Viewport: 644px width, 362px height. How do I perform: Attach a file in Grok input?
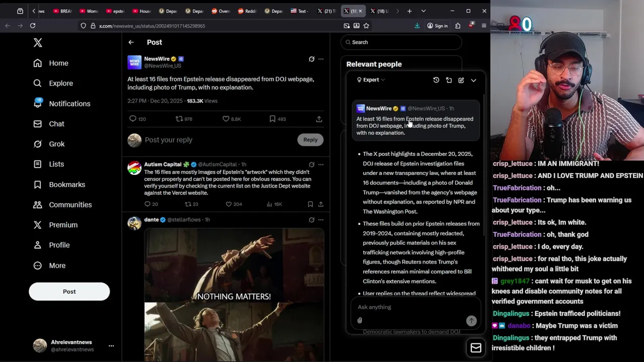point(360,320)
